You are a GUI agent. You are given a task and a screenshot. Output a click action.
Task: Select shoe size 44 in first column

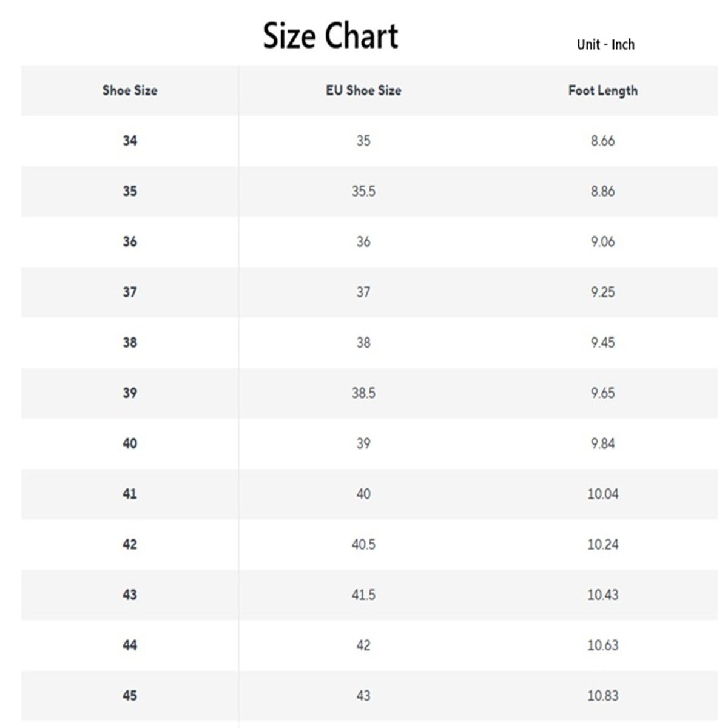click(130, 645)
